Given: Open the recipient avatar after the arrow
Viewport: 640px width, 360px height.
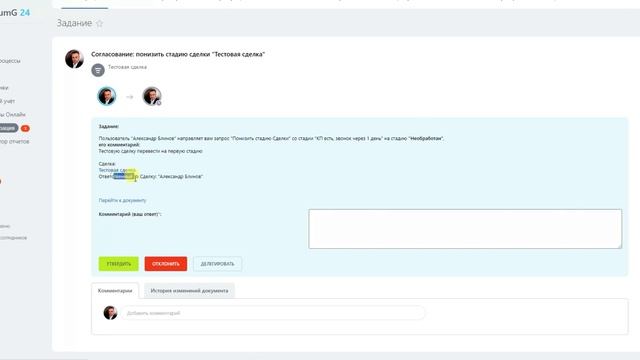Looking at the screenshot, I should click(152, 96).
